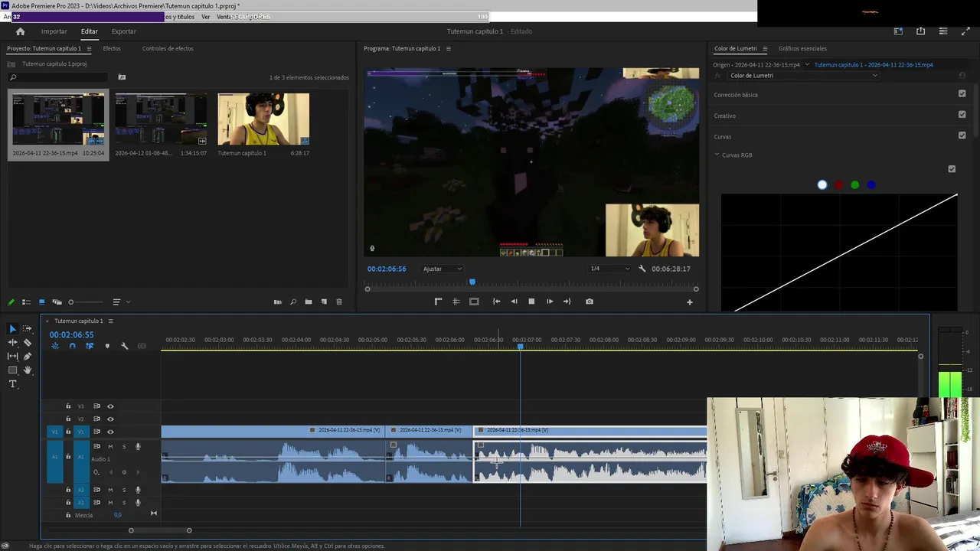980x551 pixels.
Task: Switch to Gráficos esenciales tab
Action: (802, 48)
